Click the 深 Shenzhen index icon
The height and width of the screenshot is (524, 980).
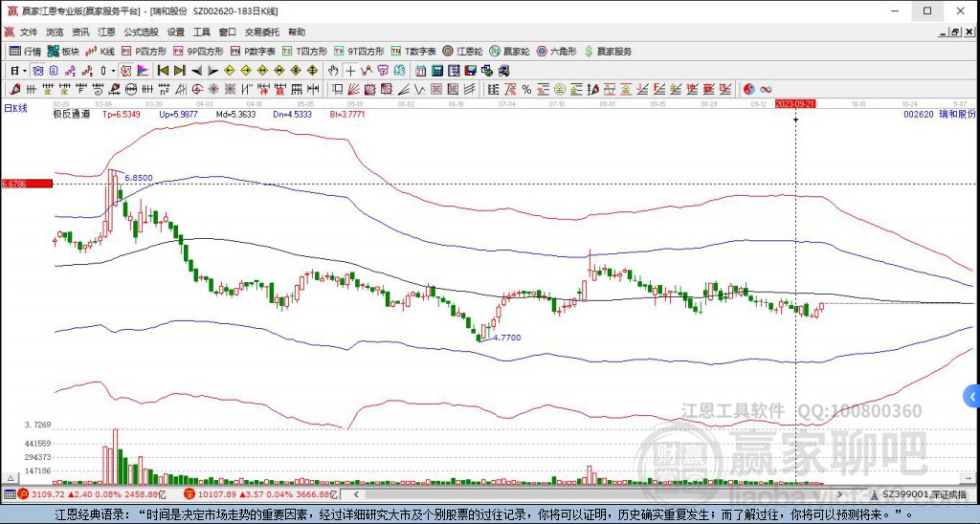click(189, 494)
